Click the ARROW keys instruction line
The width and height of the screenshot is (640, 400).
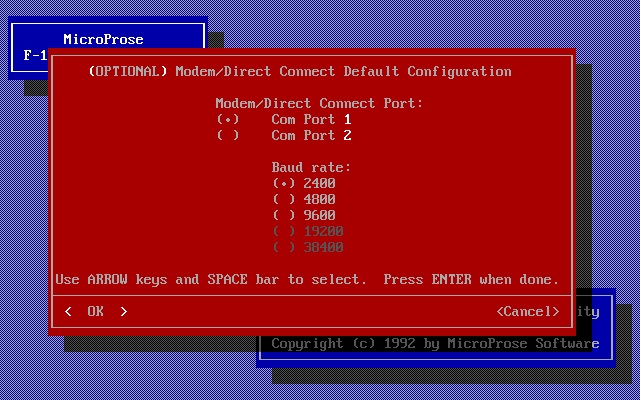[210, 279]
